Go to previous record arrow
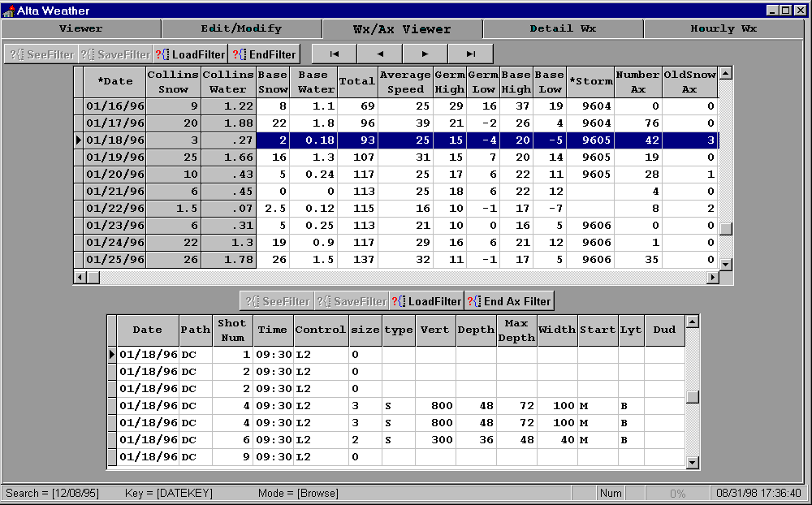Image resolution: width=812 pixels, height=505 pixels. [379, 54]
